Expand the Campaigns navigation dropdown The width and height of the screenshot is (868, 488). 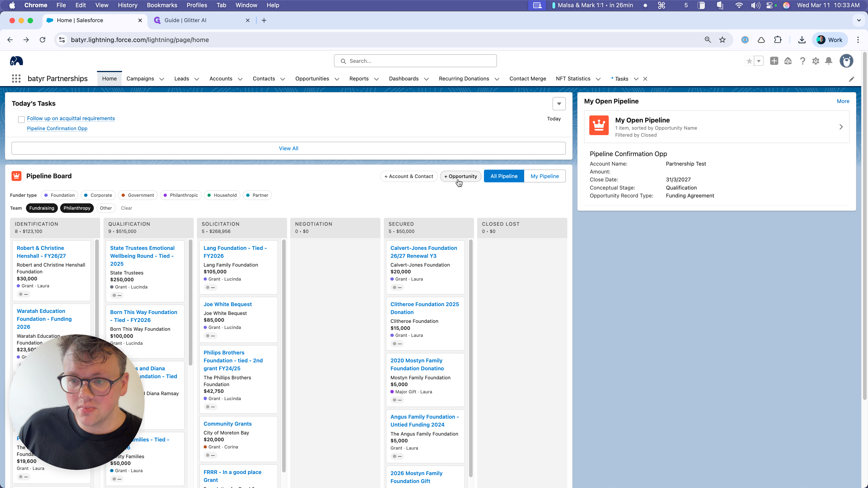coord(162,79)
